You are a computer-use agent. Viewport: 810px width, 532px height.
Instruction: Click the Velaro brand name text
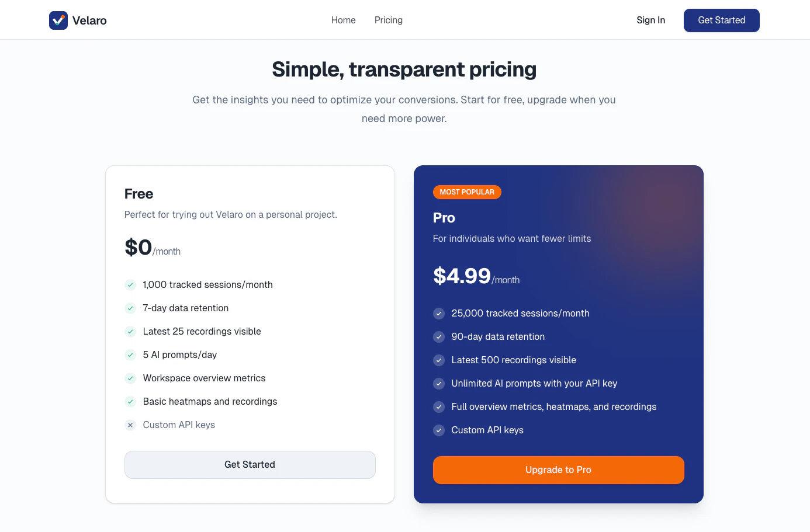[x=89, y=20]
